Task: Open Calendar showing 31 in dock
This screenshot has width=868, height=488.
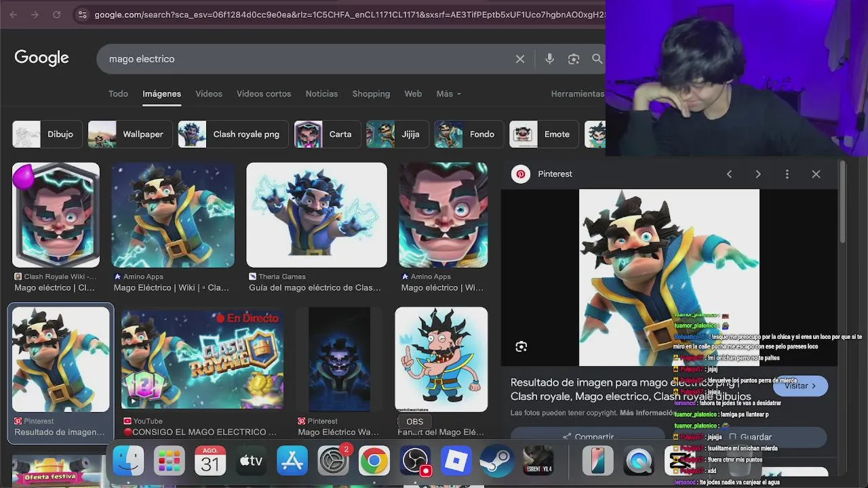Action: pyautogui.click(x=210, y=462)
